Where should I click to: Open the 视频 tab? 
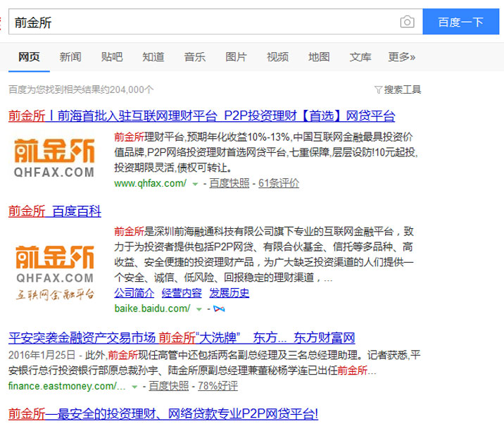[278, 57]
